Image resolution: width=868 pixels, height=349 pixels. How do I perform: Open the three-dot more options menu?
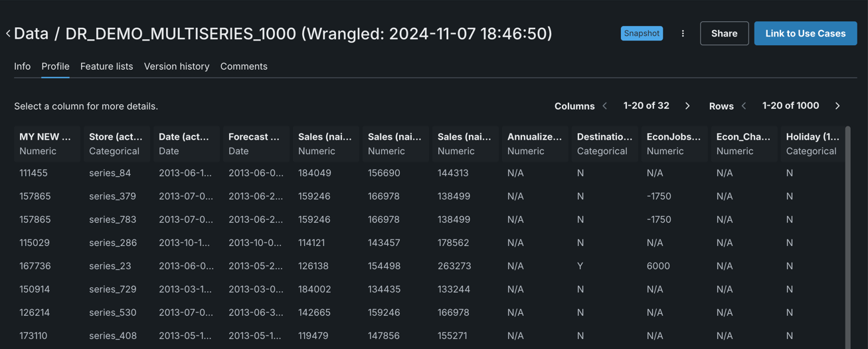(683, 33)
